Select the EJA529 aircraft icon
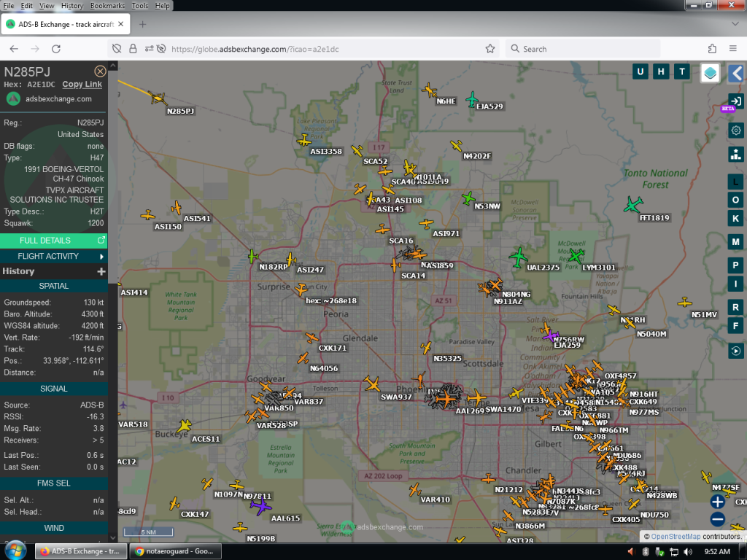 pos(472,99)
